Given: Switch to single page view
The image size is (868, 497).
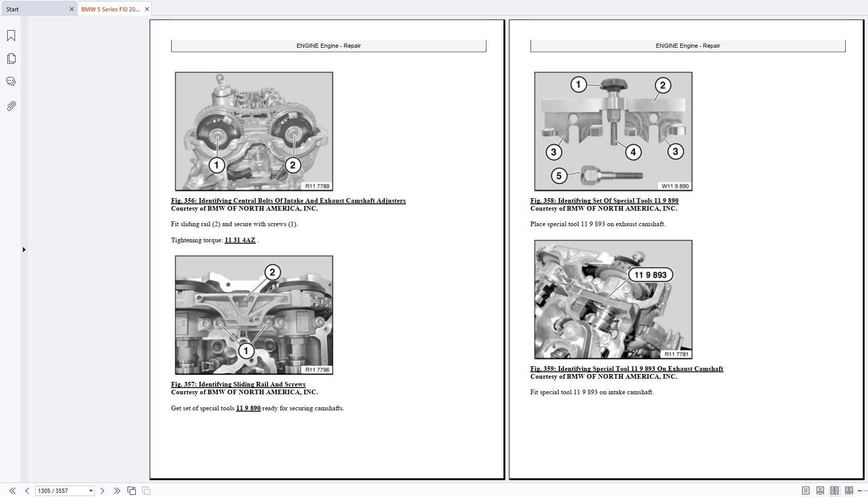Looking at the screenshot, I should pyautogui.click(x=807, y=490).
